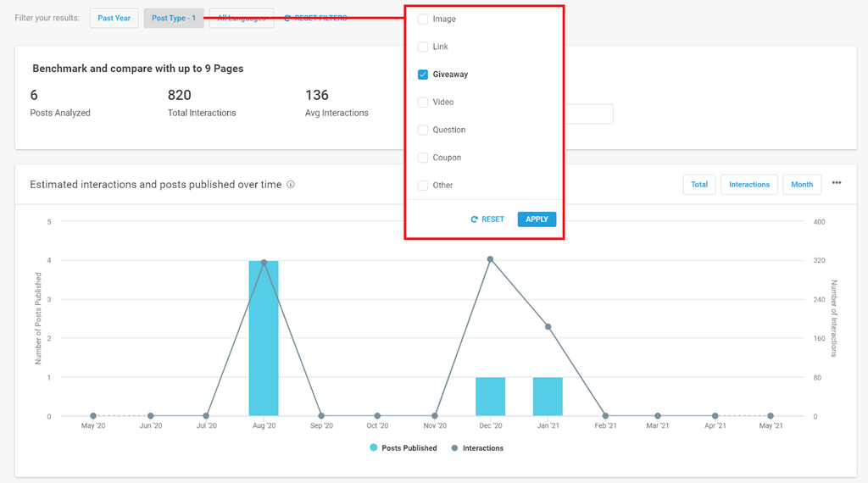Open the Interactions metric dropdown
The image size is (868, 483).
click(x=748, y=184)
